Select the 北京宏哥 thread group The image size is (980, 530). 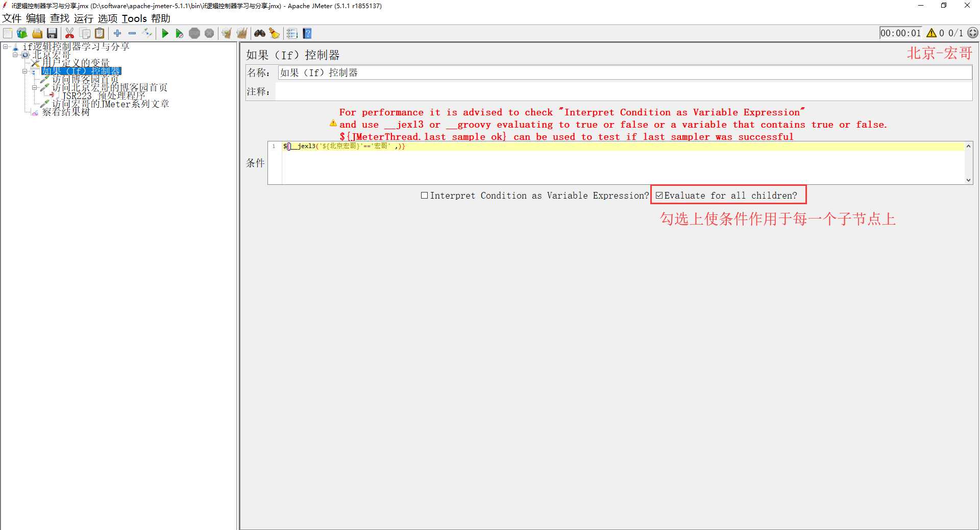[52, 55]
